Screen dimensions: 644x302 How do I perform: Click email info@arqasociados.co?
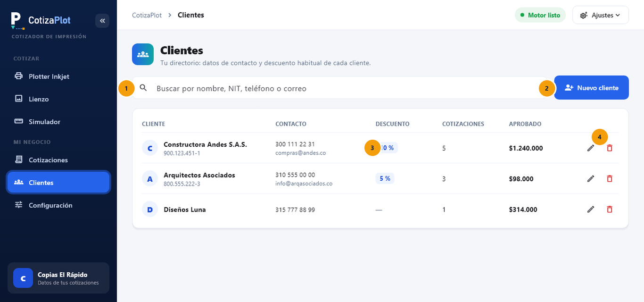304,184
